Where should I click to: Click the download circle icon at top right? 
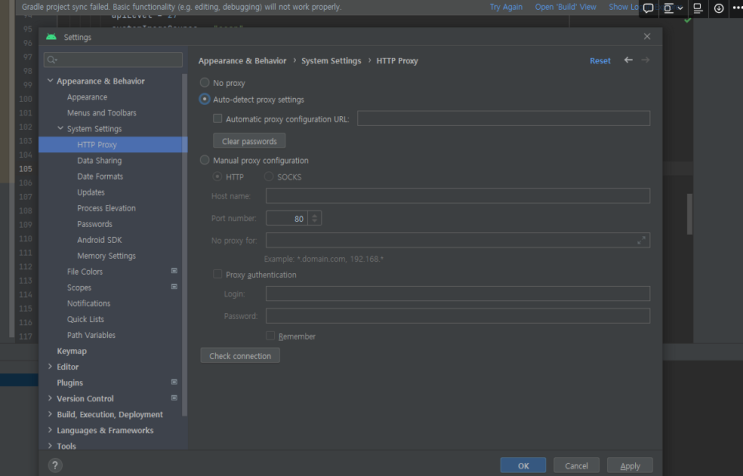tap(718, 8)
